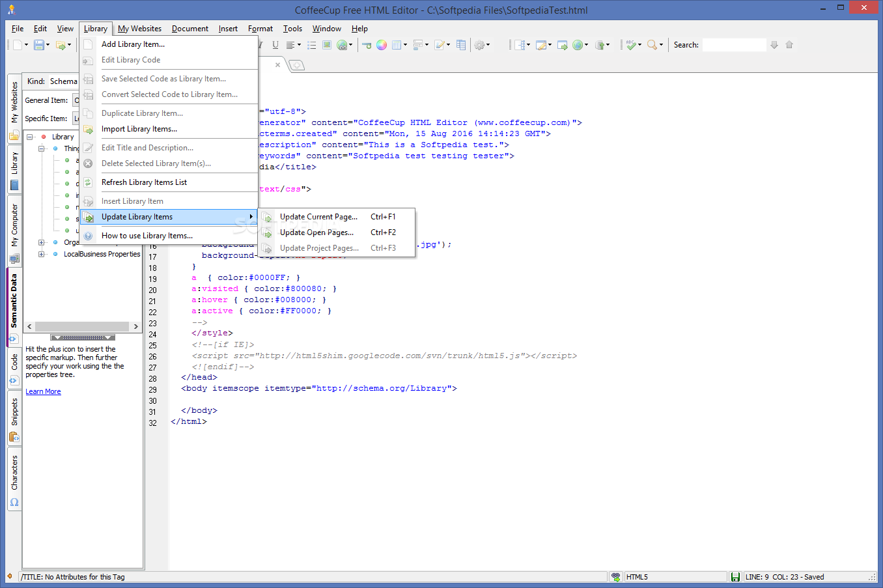Open the Format menu
The width and height of the screenshot is (883, 588).
pos(260,29)
